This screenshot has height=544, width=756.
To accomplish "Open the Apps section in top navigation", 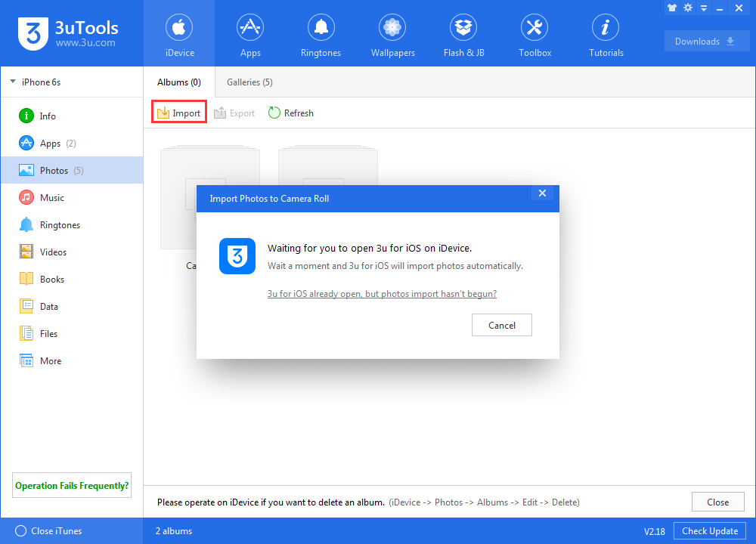I will tap(250, 34).
